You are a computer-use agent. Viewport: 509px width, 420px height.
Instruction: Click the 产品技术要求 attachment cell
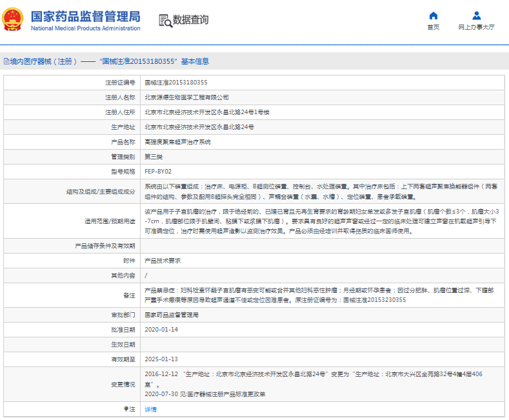[x=162, y=261]
